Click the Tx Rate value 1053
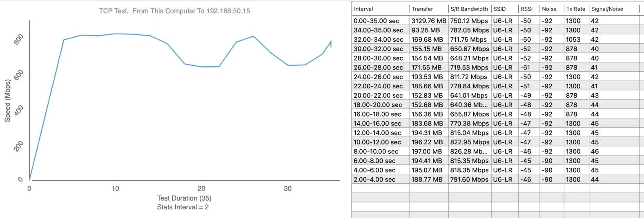 pyautogui.click(x=573, y=40)
